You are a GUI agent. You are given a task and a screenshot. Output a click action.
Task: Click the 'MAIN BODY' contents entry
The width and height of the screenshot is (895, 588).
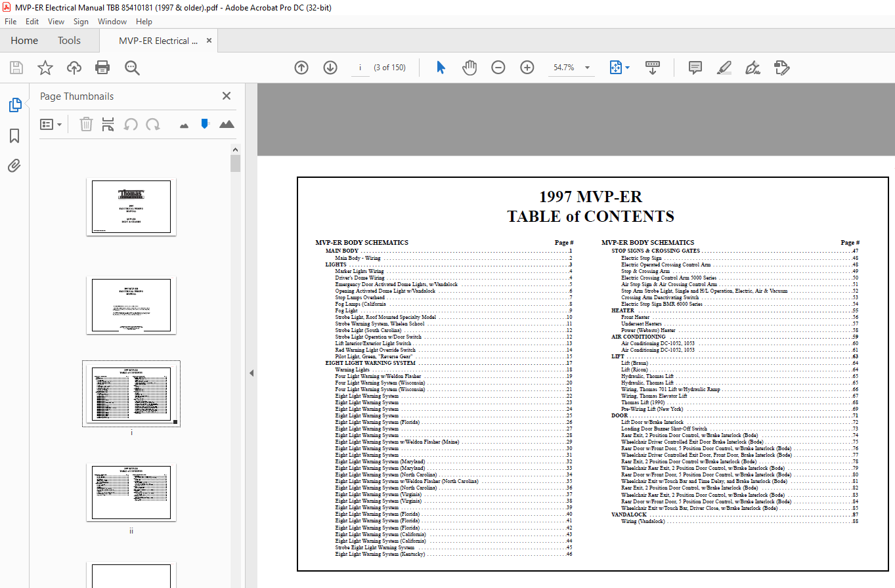pos(342,251)
